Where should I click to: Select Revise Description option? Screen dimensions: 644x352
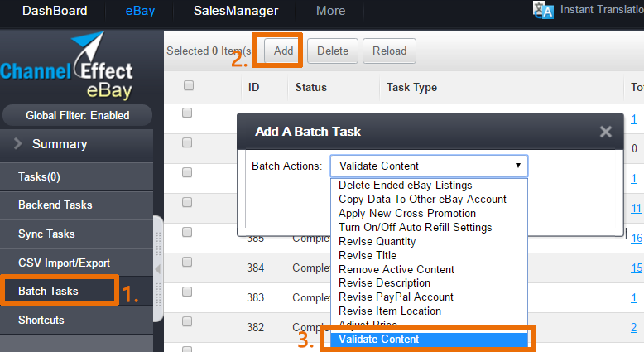pos(429,283)
